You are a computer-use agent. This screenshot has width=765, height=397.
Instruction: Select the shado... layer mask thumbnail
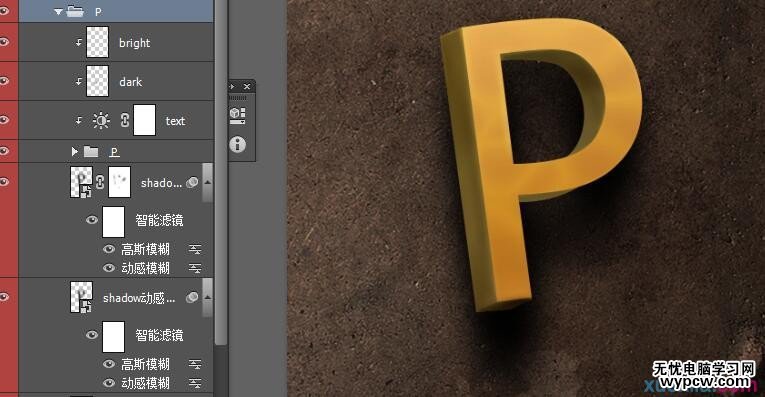coord(119,182)
